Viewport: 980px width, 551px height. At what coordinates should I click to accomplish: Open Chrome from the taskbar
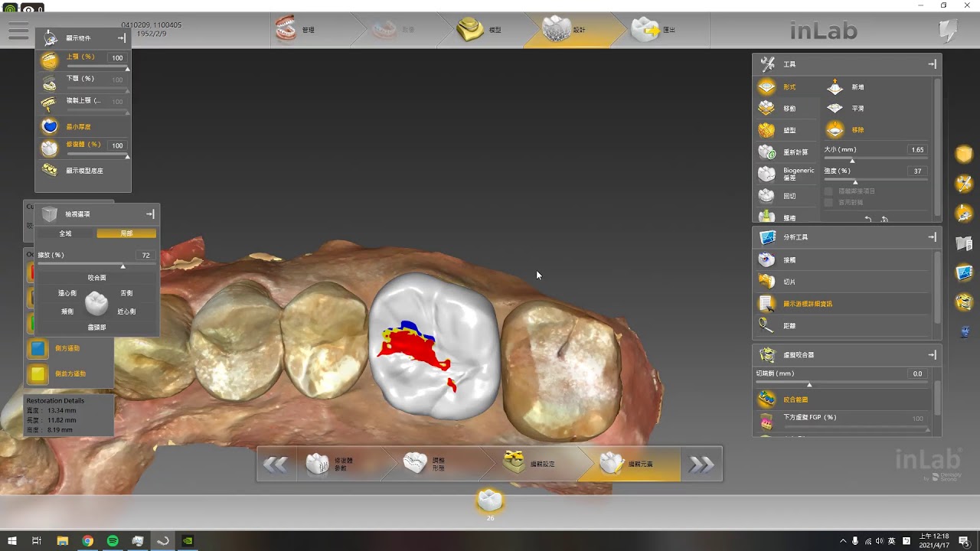click(87, 541)
